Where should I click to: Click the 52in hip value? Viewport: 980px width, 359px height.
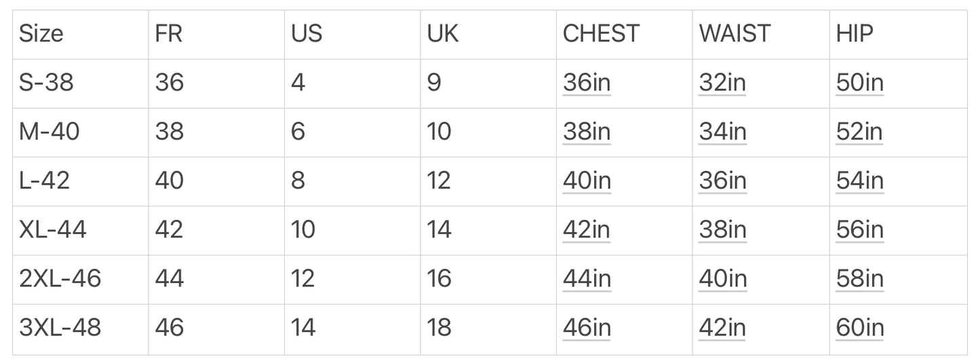[860, 132]
